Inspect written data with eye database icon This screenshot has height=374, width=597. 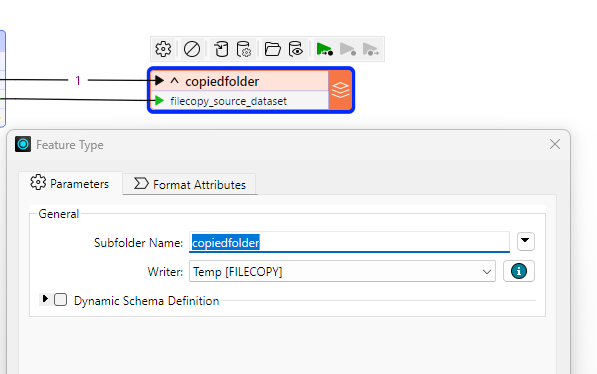[296, 49]
